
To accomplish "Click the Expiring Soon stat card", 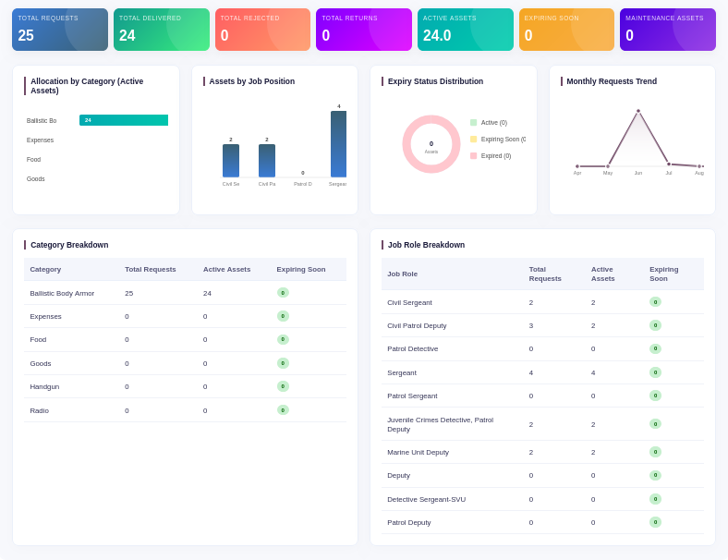I will click(x=566, y=30).
